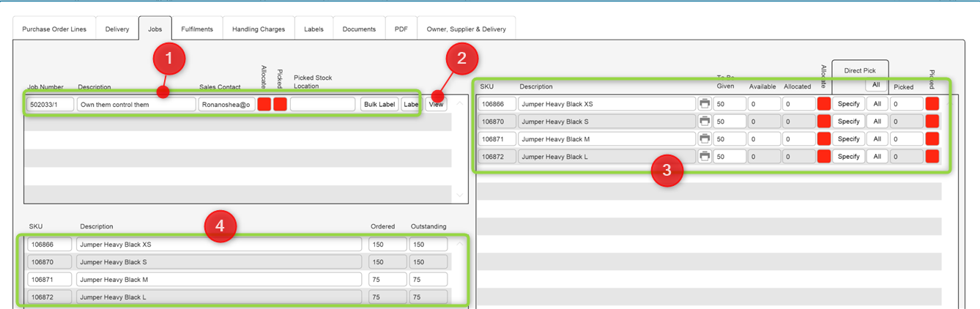The width and height of the screenshot is (980, 309).
Task: Click Specify for Jumper Heavy Black M
Action: (x=848, y=139)
